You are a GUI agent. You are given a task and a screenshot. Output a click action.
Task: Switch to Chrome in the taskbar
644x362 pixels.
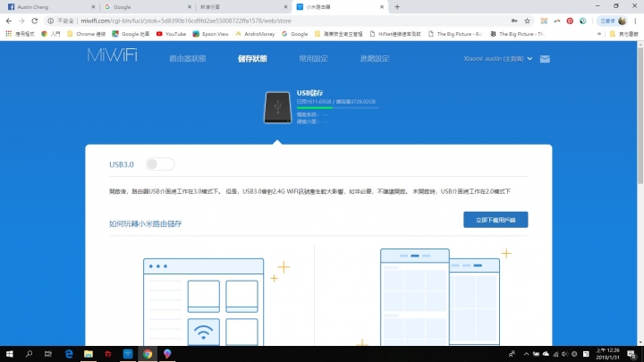pyautogui.click(x=148, y=354)
